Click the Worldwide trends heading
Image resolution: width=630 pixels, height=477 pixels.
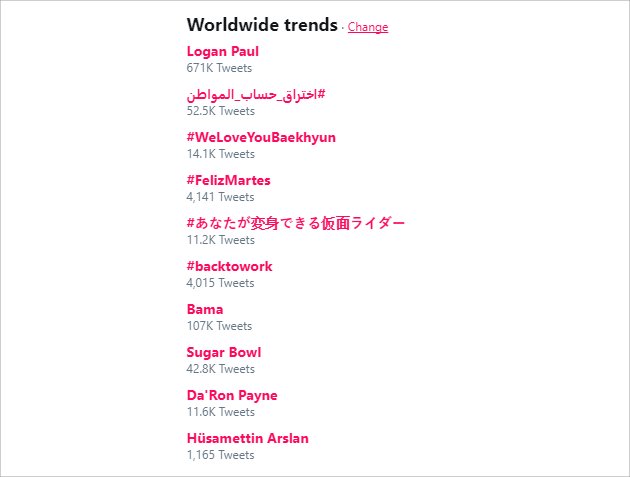[x=262, y=25]
